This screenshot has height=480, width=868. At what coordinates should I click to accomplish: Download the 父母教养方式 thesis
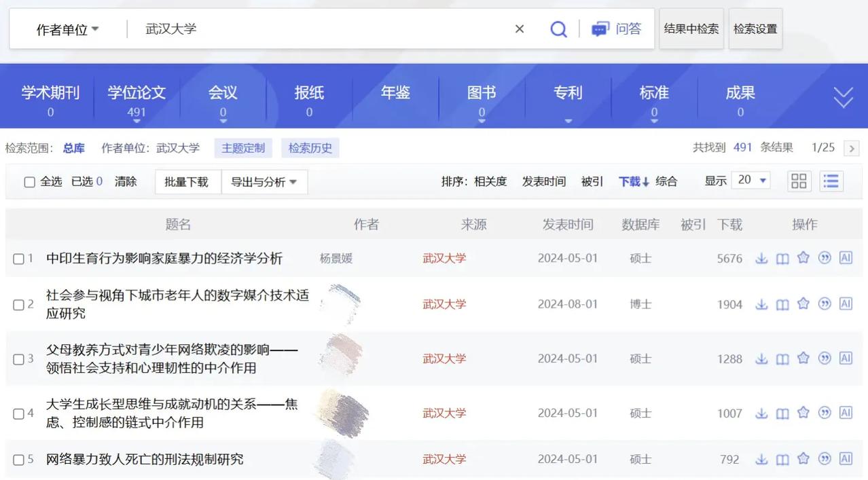coord(761,358)
